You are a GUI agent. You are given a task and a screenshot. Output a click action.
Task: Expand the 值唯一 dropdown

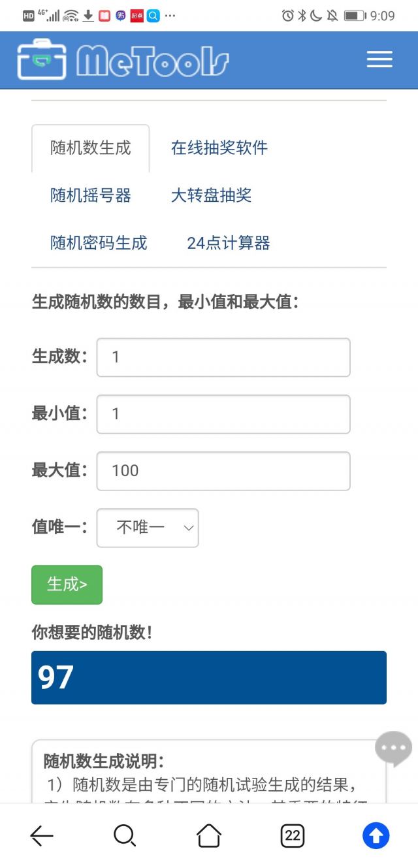[148, 528]
